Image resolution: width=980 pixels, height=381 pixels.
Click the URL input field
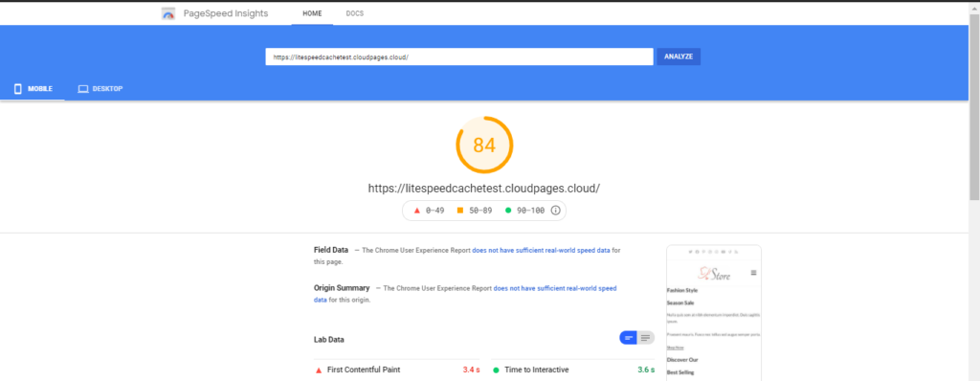tap(459, 56)
